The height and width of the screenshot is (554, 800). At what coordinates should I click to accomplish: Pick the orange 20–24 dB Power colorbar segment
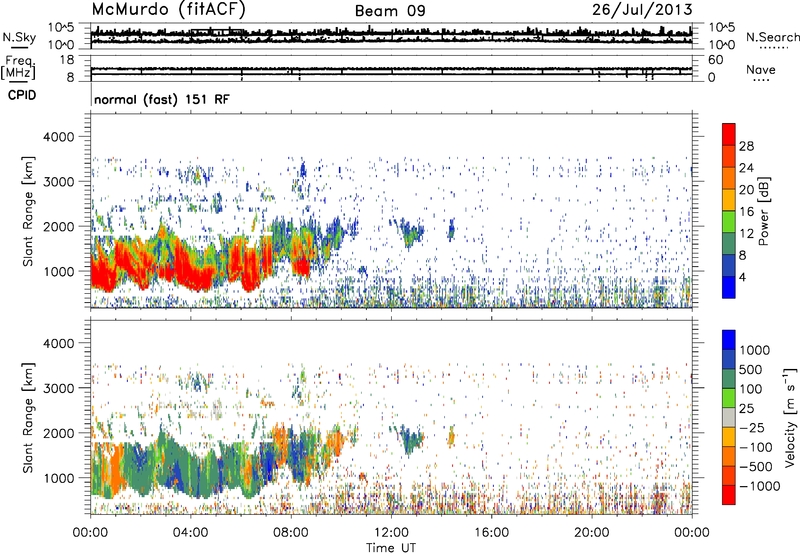pyautogui.click(x=729, y=179)
